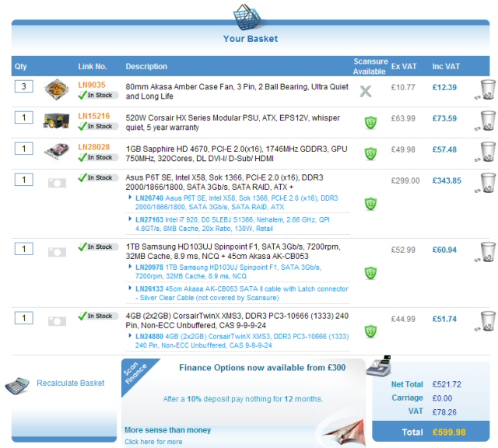Open product link LN9035
The width and height of the screenshot is (498, 448).
click(92, 86)
